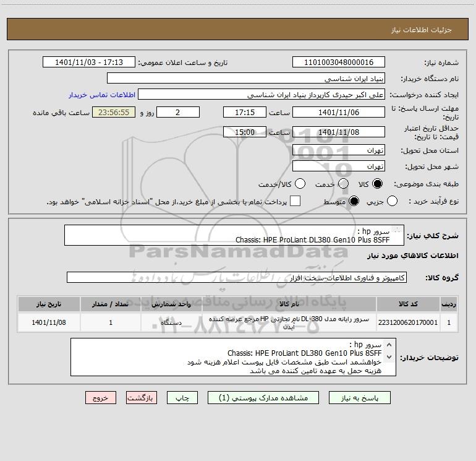Click the جزئیات اطلاعات نیاز header title
Image resolution: width=476 pixels, height=461 pixels.
[422, 30]
